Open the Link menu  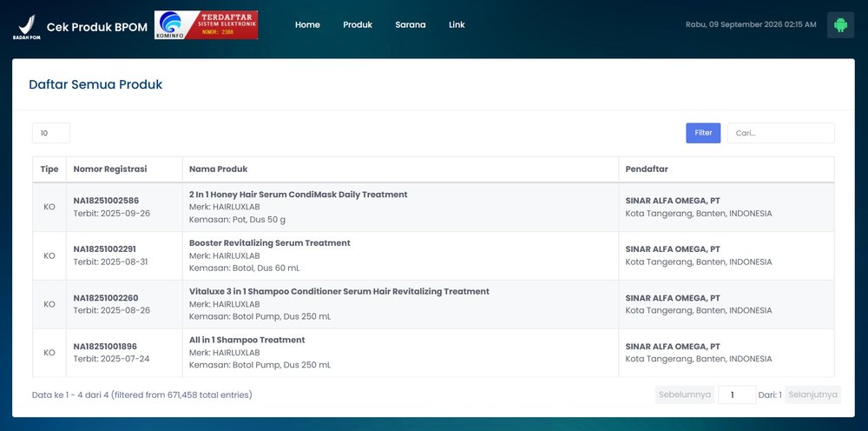[x=457, y=25]
